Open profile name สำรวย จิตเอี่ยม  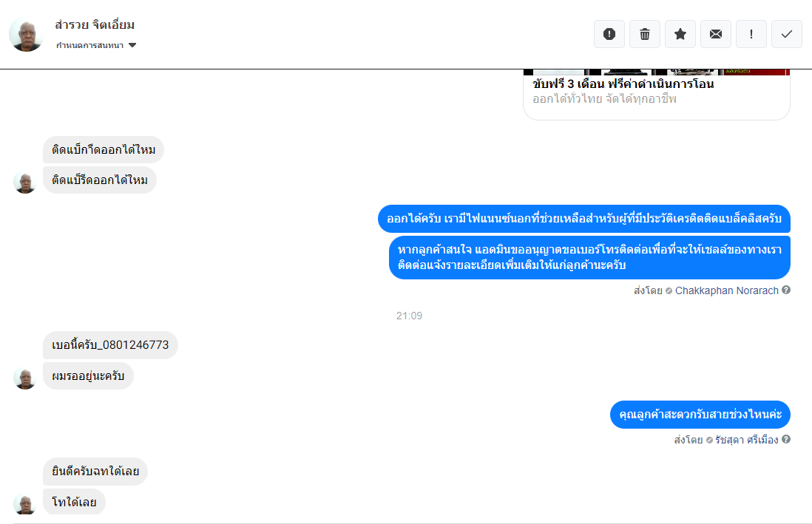click(95, 24)
